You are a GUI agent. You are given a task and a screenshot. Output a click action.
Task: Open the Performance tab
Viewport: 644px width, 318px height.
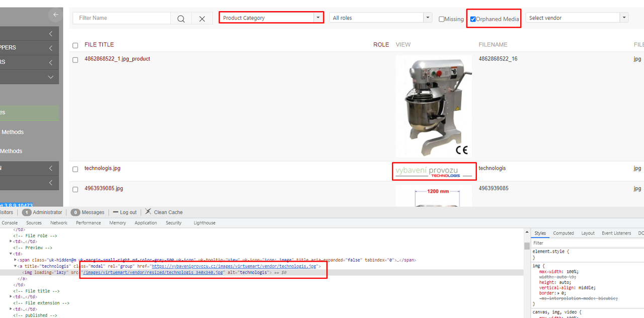tap(89, 223)
